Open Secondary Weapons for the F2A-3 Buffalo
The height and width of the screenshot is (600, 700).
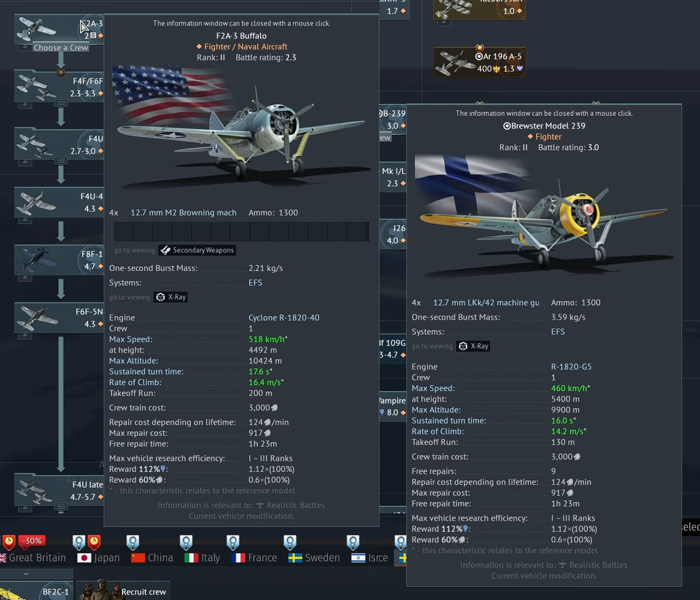197,250
